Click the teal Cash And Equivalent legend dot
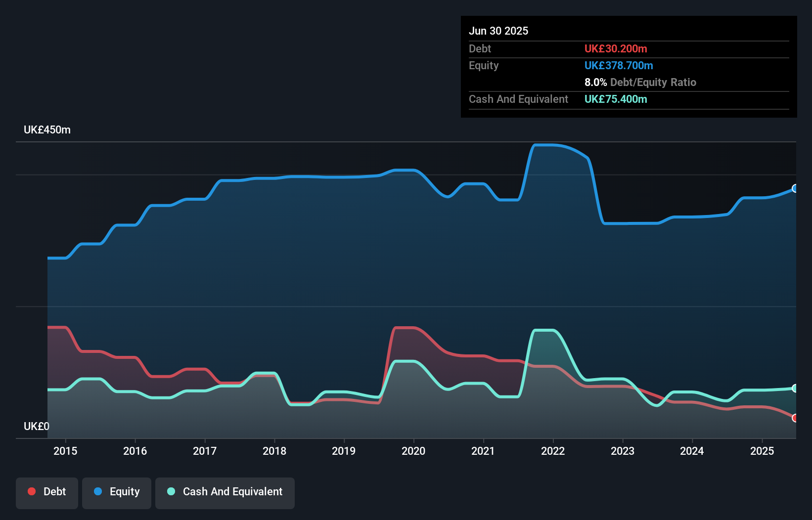The width and height of the screenshot is (812, 520). pos(171,491)
